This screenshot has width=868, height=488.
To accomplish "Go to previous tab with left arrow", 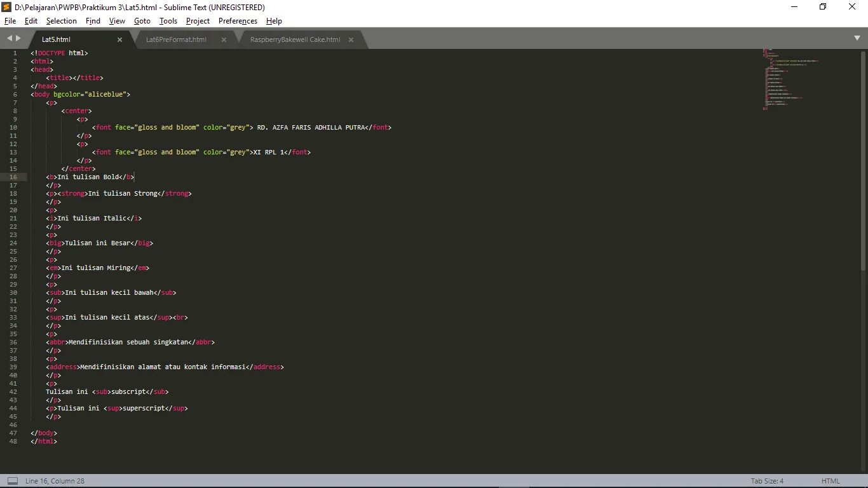I will [x=10, y=39].
